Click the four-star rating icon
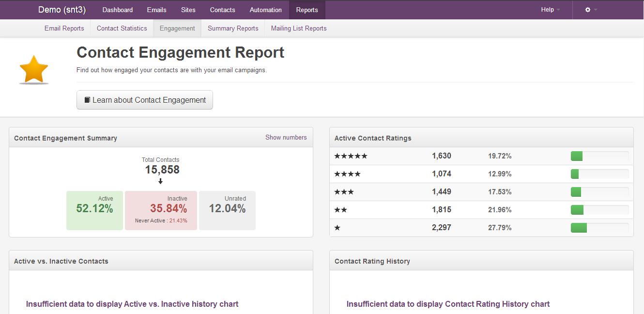644x314 pixels. tap(347, 174)
